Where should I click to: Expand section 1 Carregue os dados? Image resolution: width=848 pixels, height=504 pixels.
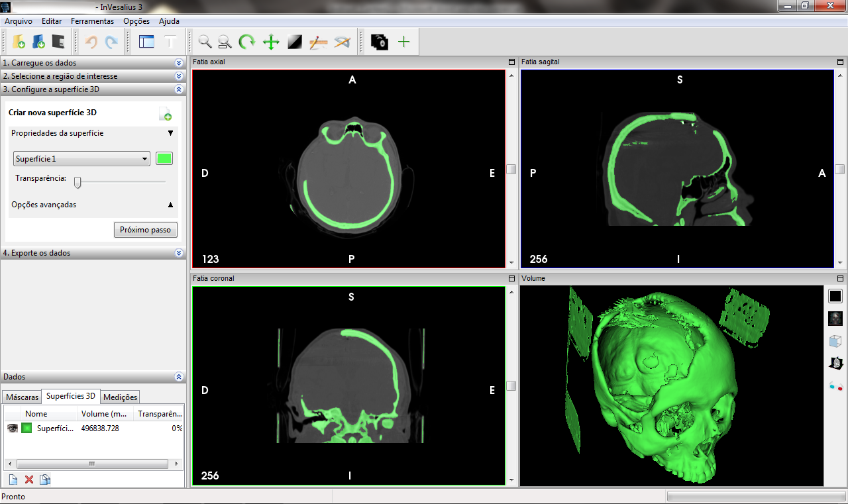click(x=179, y=63)
